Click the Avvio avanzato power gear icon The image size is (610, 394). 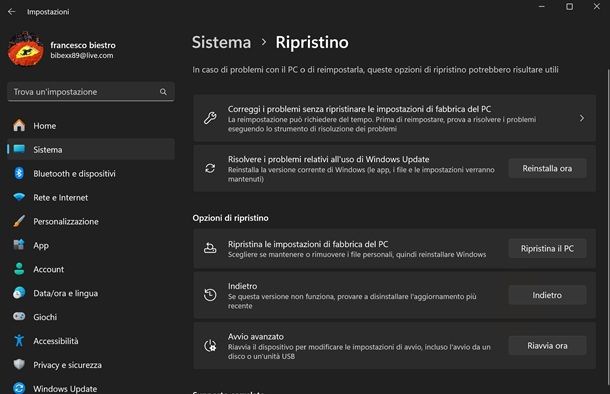tap(210, 345)
